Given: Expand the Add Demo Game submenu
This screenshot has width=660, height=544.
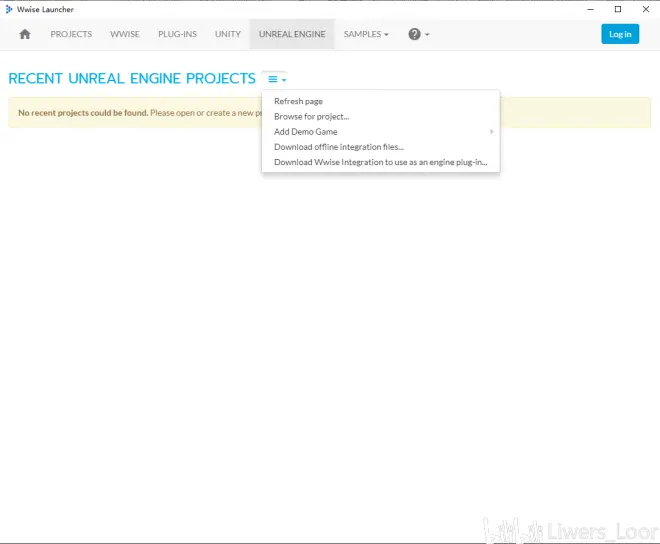Looking at the screenshot, I should coord(381,132).
